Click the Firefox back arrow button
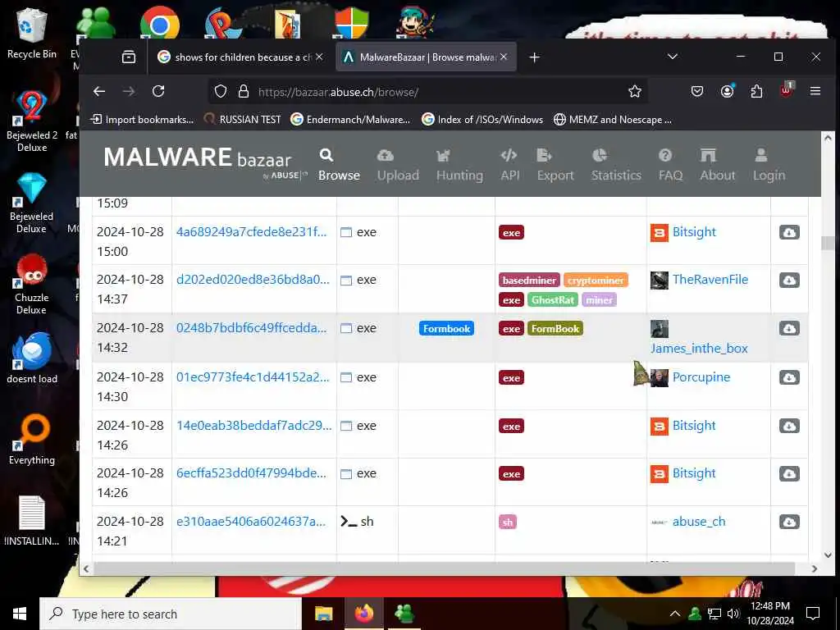Image resolution: width=840 pixels, height=630 pixels. coord(99,92)
